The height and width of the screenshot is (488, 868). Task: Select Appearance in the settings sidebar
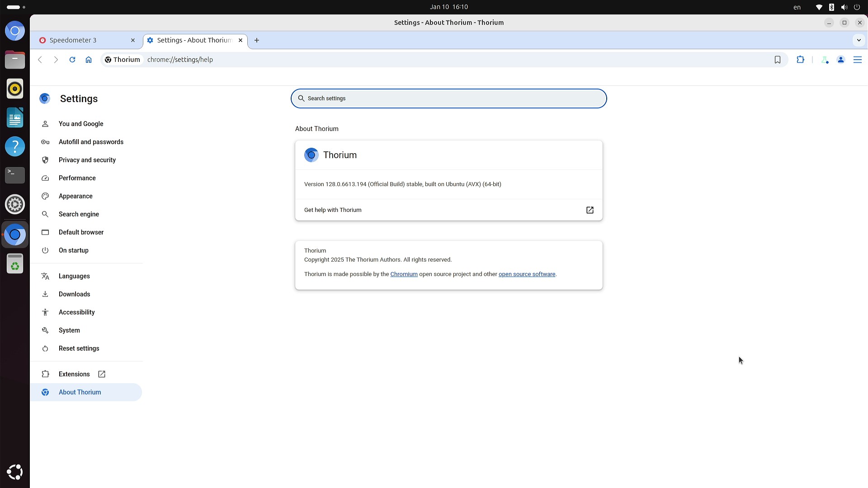(75, 196)
